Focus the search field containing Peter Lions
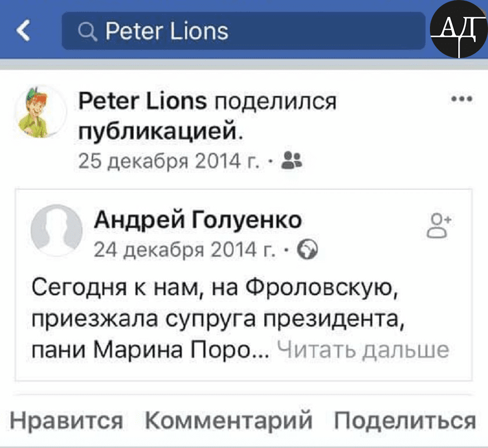Image resolution: width=488 pixels, height=448 pixels. (244, 31)
